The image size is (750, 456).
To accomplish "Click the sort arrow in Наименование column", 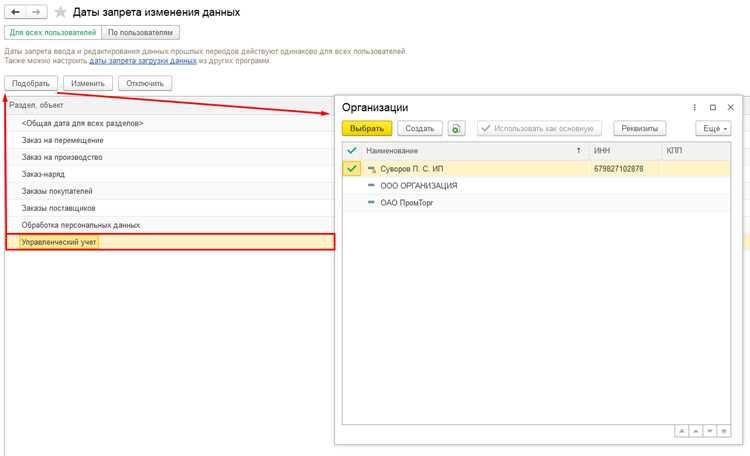I will click(579, 151).
